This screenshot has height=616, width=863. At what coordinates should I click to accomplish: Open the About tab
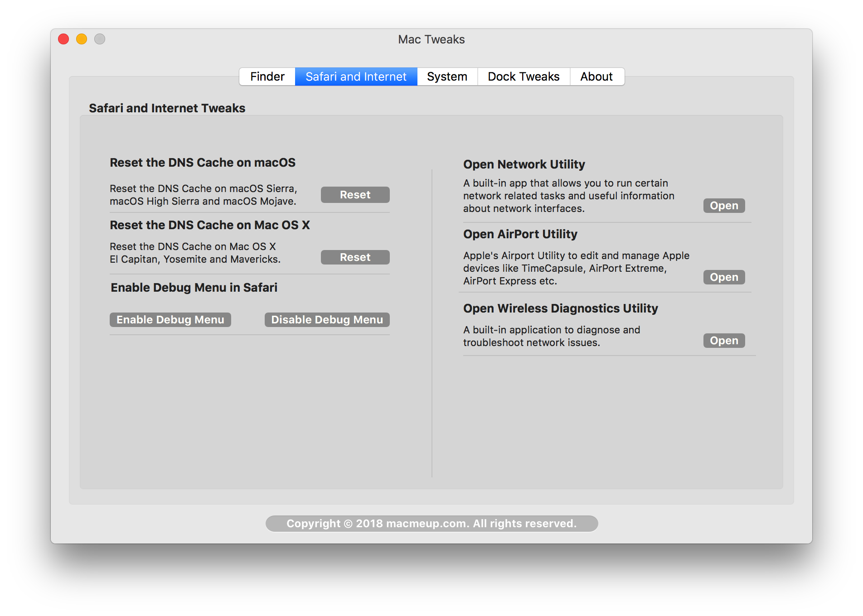pos(596,77)
